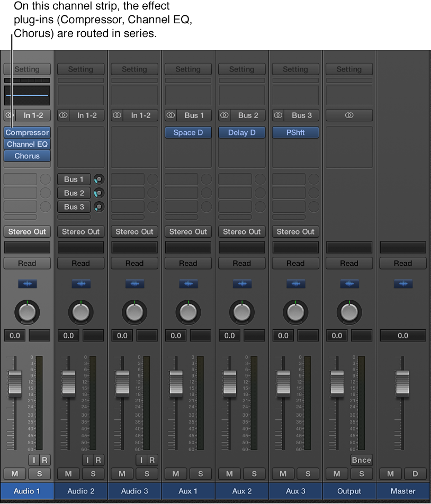The height and width of the screenshot is (504, 431).
Task: Click the stereo format icon on Audio 2's input
Action: 63,115
